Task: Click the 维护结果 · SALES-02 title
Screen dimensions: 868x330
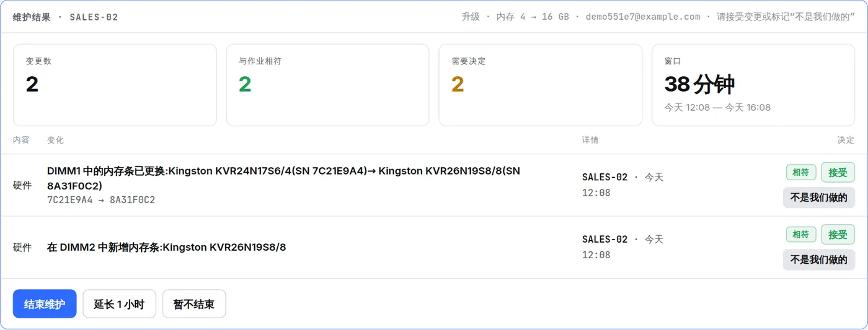Action: coord(65,17)
